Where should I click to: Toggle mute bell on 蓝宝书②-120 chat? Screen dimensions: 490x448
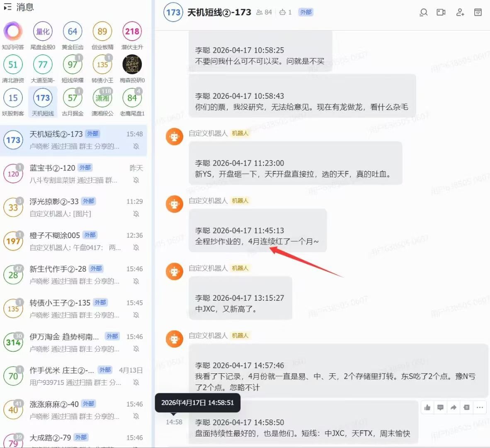pos(136,180)
